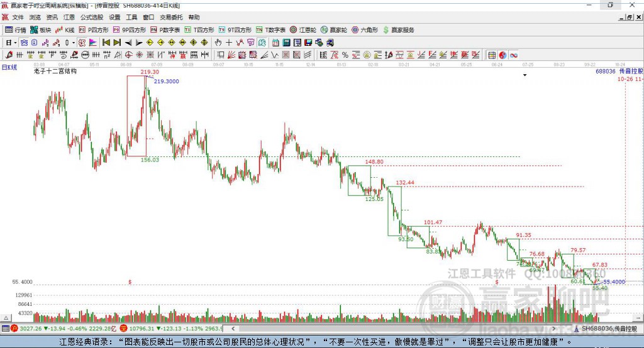The image size is (644, 348).
Task: Open the 六角形 hexagon tool
Action: click(365, 30)
